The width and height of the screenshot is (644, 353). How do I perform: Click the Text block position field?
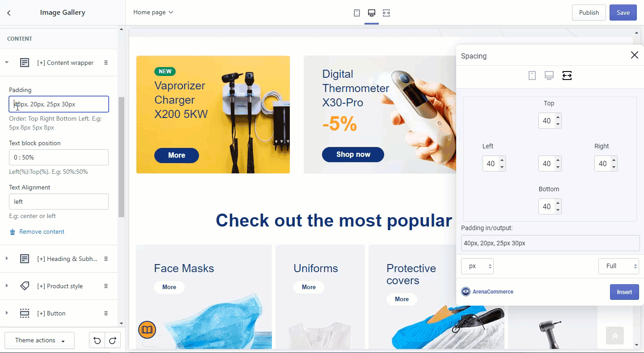59,157
